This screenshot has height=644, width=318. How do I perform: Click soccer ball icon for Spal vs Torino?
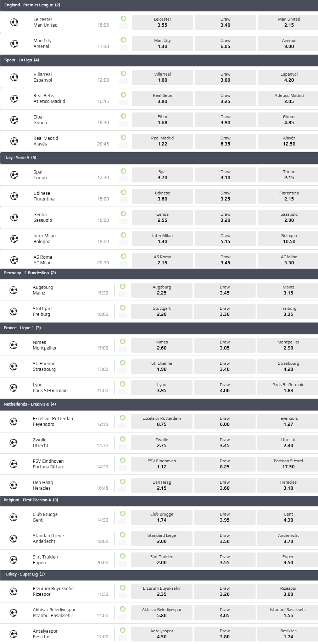[x=14, y=175]
